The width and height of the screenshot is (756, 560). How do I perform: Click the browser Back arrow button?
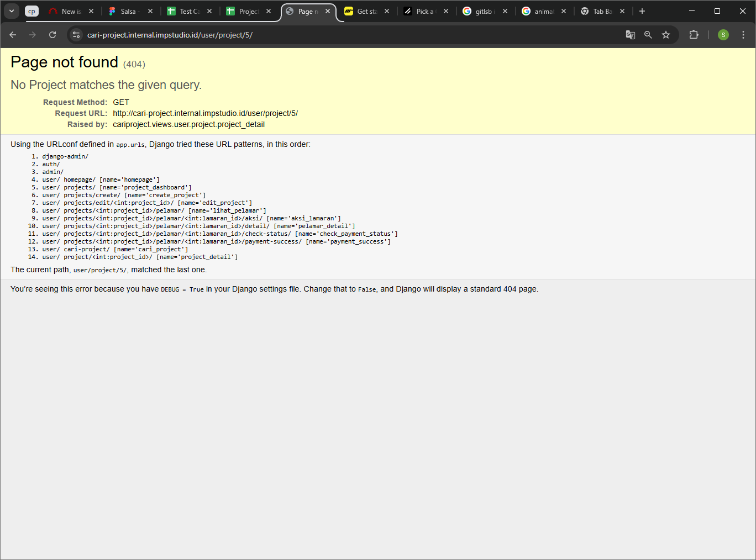pos(13,35)
